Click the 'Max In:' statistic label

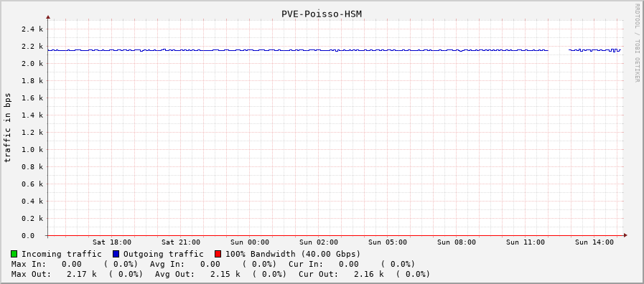(29, 264)
